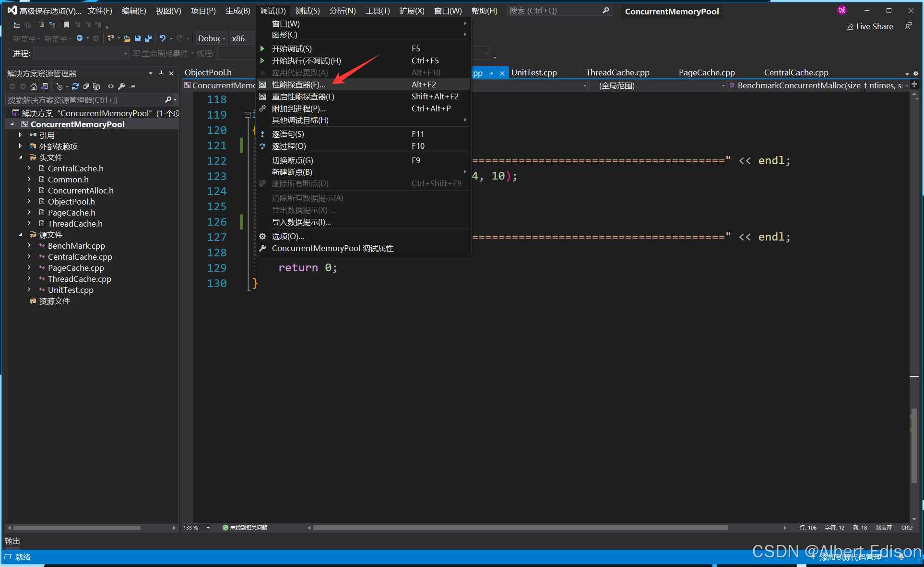The width and height of the screenshot is (924, 567).
Task: Switch to the ThreadCache.cpp tab
Action: (x=617, y=72)
